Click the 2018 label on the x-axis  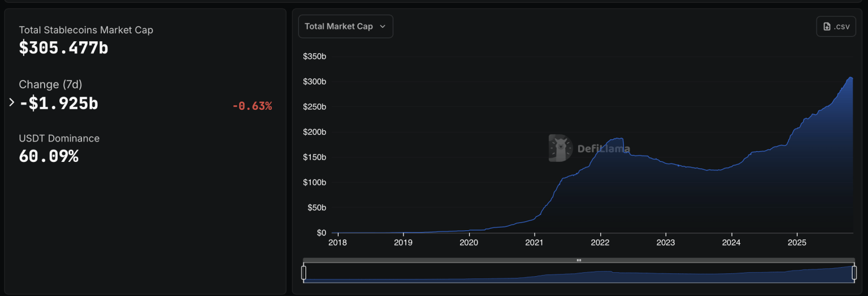(x=337, y=243)
